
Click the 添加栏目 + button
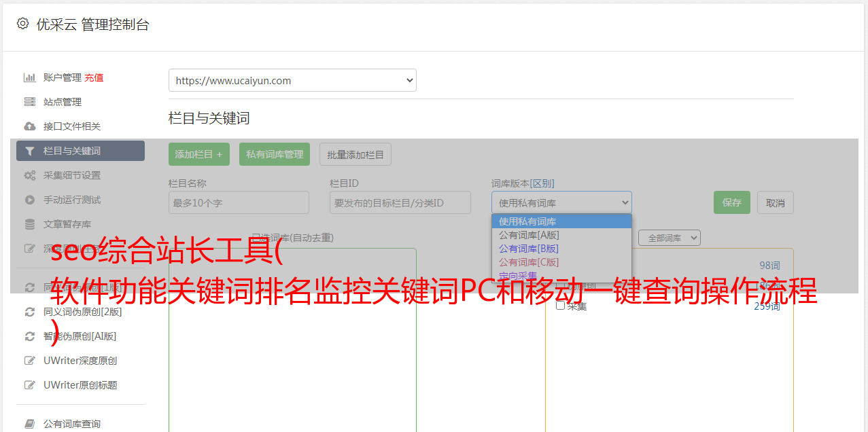point(199,154)
